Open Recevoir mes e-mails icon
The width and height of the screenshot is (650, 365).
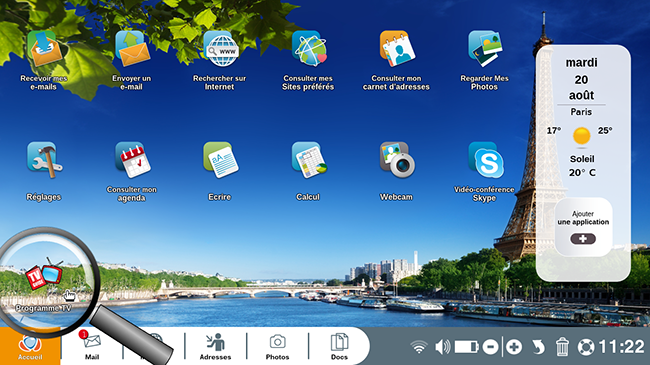click(44, 49)
